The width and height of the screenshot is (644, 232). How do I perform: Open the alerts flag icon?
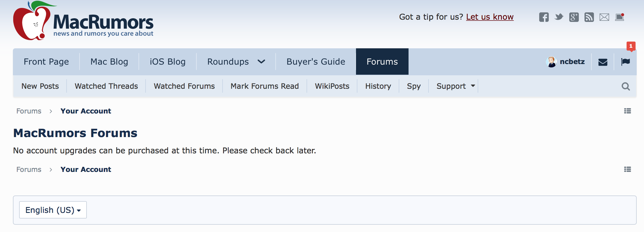(625, 62)
